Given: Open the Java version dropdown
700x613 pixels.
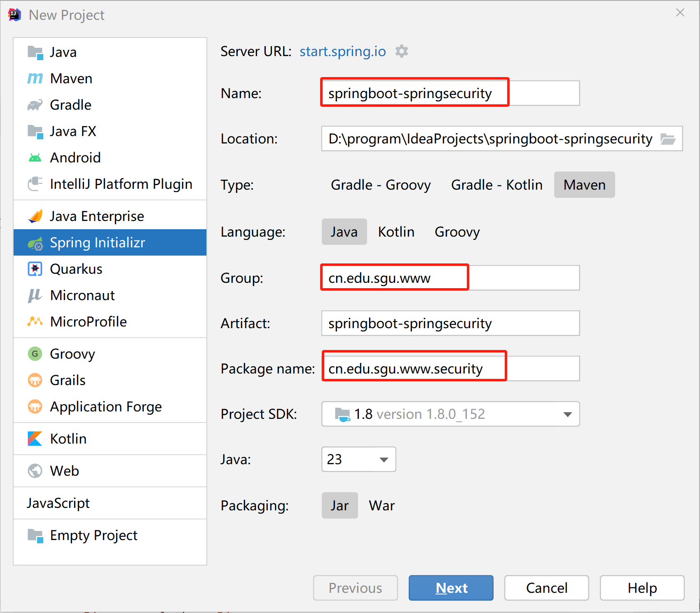Looking at the screenshot, I should 359,459.
